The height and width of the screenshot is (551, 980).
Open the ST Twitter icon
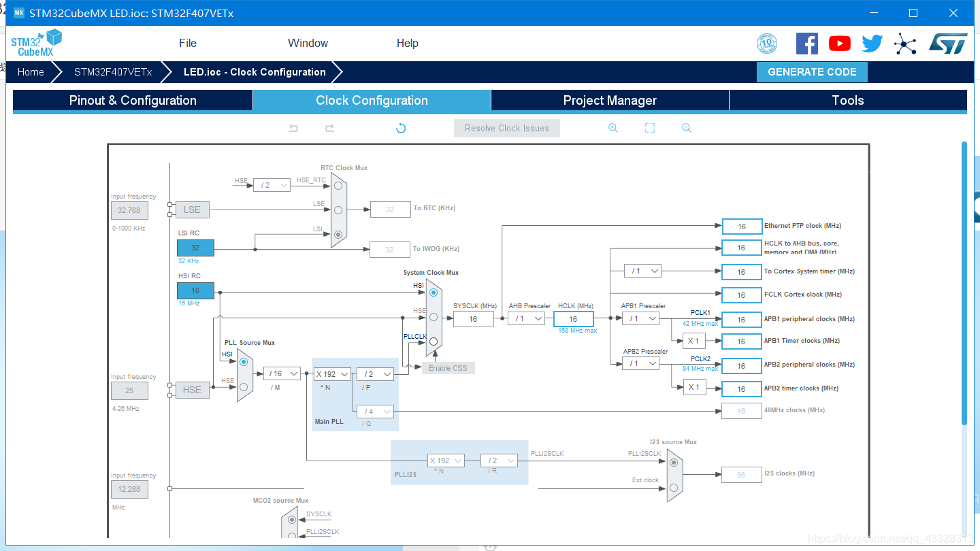coord(872,44)
